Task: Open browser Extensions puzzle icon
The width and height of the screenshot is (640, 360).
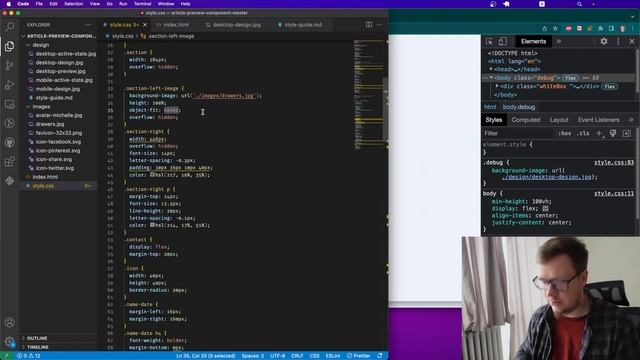Action: [600, 29]
